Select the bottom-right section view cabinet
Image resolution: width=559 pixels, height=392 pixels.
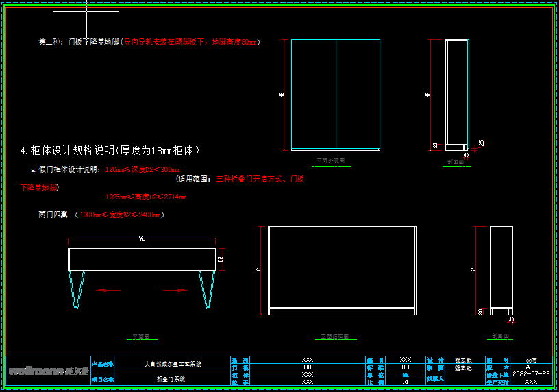501,269
